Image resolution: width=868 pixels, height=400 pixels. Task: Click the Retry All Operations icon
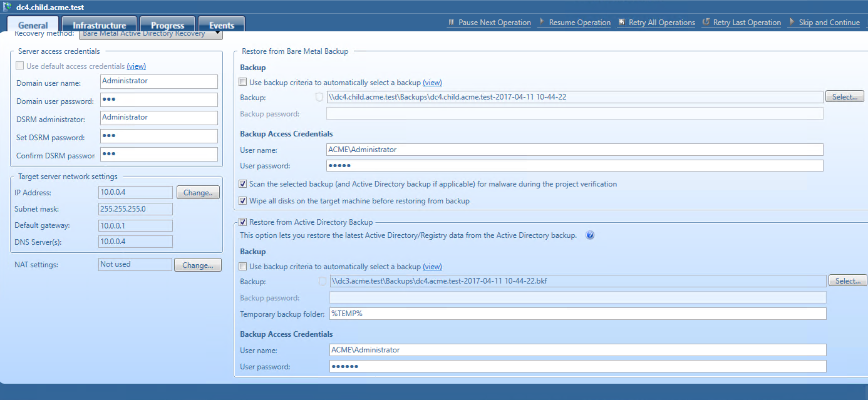[x=621, y=23]
